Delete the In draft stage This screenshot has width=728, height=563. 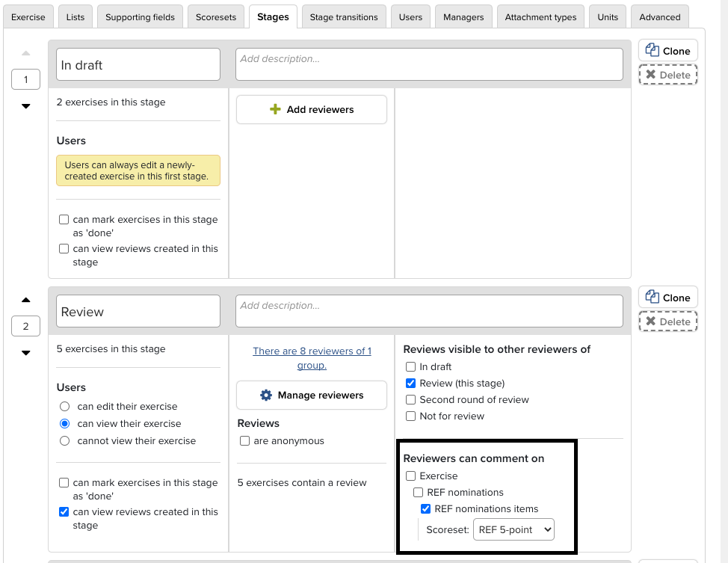667,75
